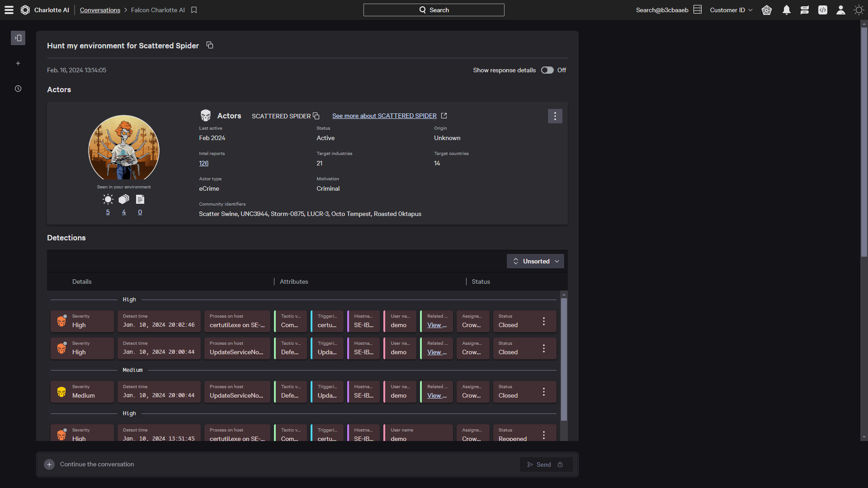The width and height of the screenshot is (868, 488).
Task: Open row menu for 20:02:46 detection
Action: click(x=544, y=321)
